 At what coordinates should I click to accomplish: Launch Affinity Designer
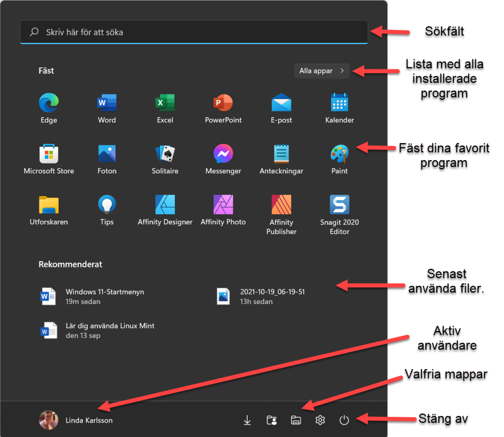tap(165, 210)
